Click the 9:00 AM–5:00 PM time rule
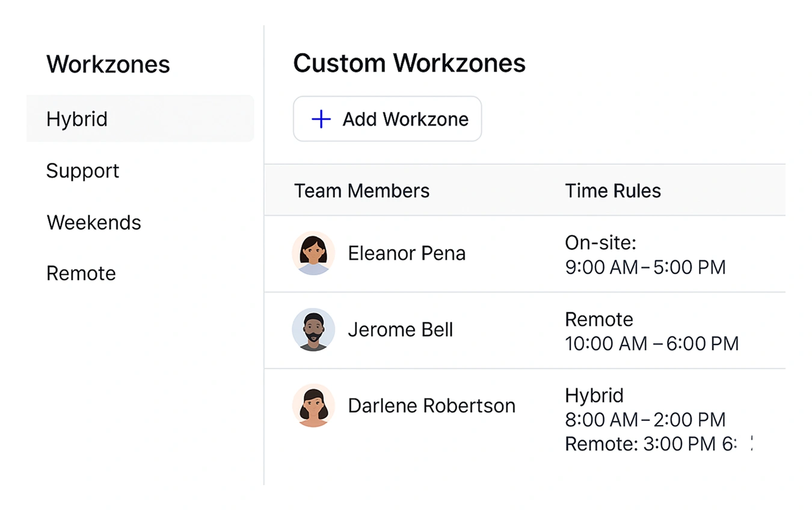Image resolution: width=812 pixels, height=511 pixels. tap(645, 267)
